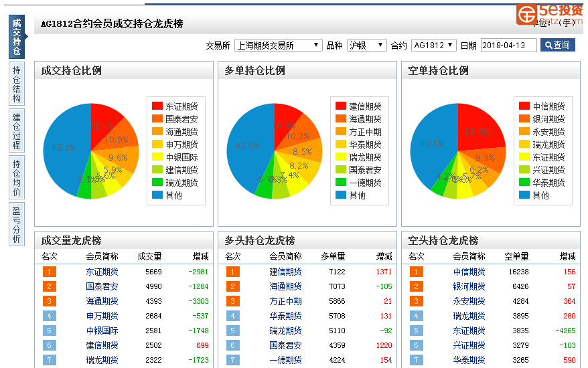Open 瑞龙期货 link in 空头持仓龙虎榜

coord(469,316)
